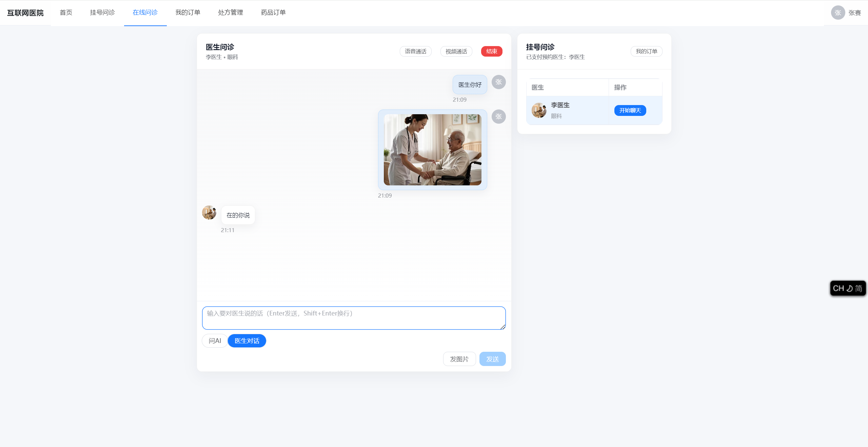
Task: Switch to 问AI chat mode
Action: click(x=215, y=341)
